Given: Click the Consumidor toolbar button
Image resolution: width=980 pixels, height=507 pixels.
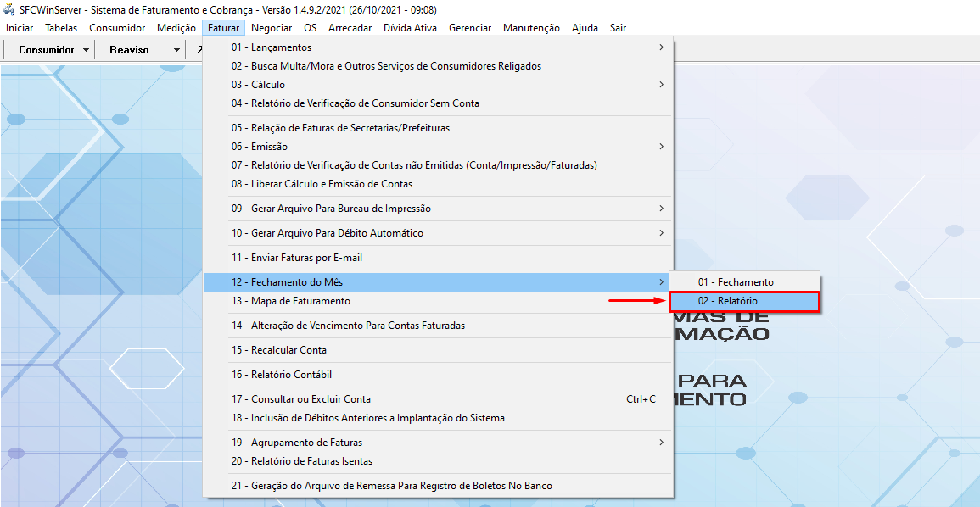Looking at the screenshot, I should pyautogui.click(x=47, y=50).
